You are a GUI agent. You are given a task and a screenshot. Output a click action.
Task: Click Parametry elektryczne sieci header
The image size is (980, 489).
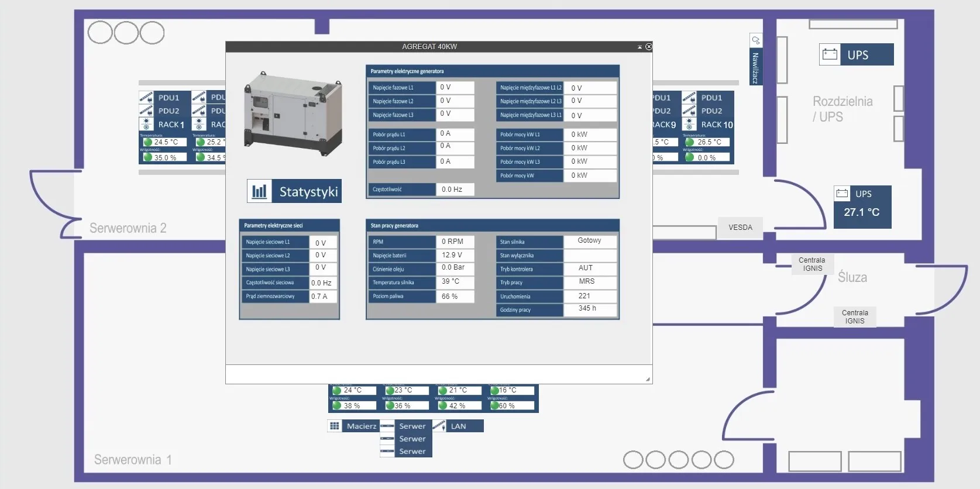click(x=289, y=226)
